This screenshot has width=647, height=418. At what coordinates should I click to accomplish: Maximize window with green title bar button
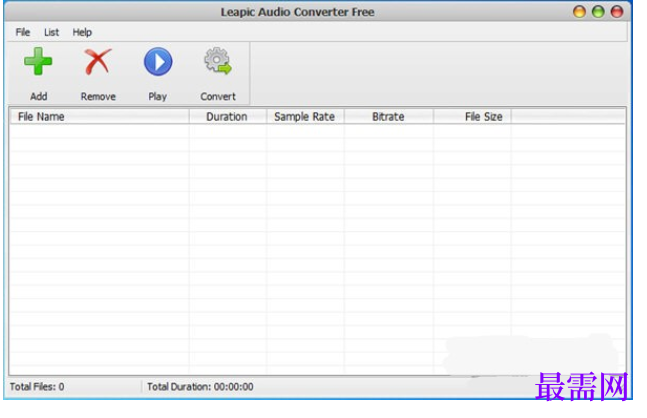tap(598, 12)
